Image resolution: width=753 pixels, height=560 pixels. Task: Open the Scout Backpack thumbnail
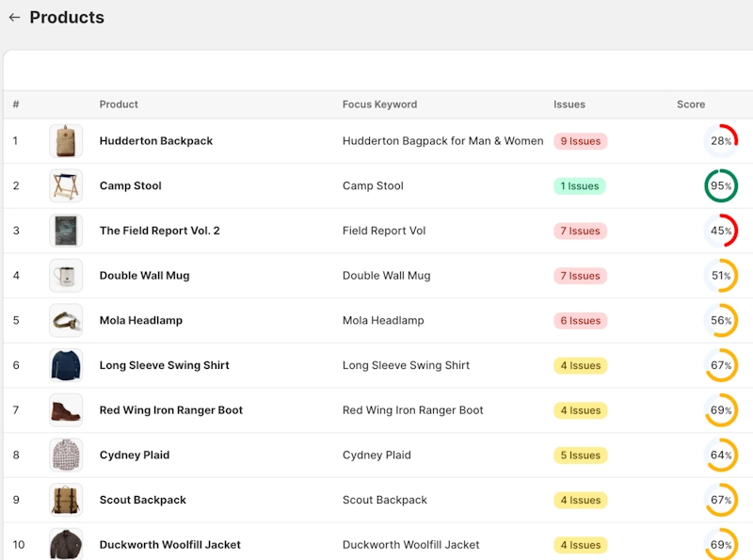(x=66, y=500)
